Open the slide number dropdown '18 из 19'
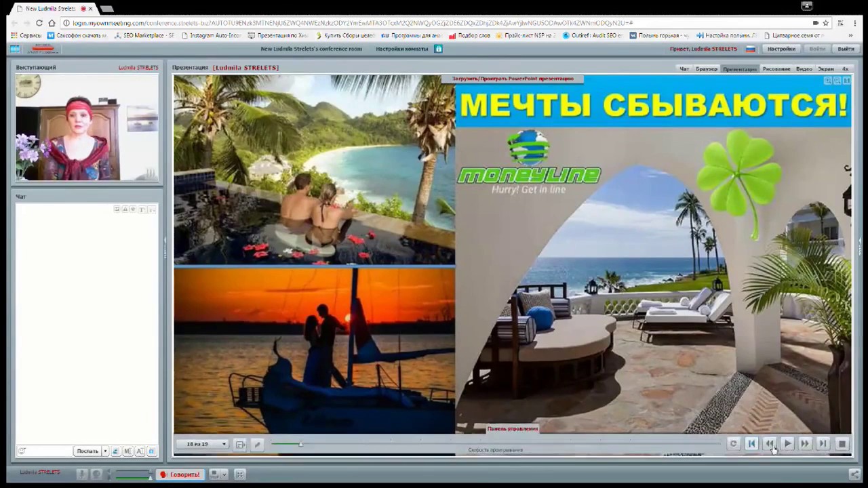This screenshot has height=488, width=868. (x=202, y=444)
